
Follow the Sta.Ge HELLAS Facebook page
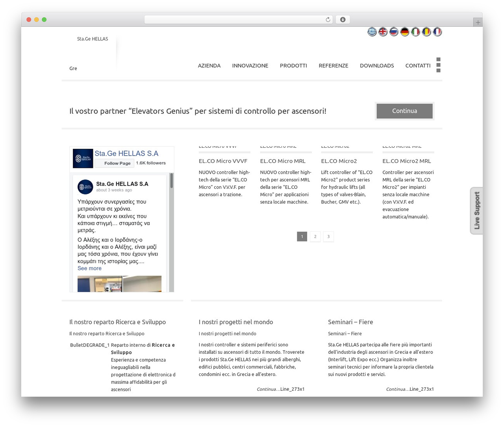click(113, 163)
